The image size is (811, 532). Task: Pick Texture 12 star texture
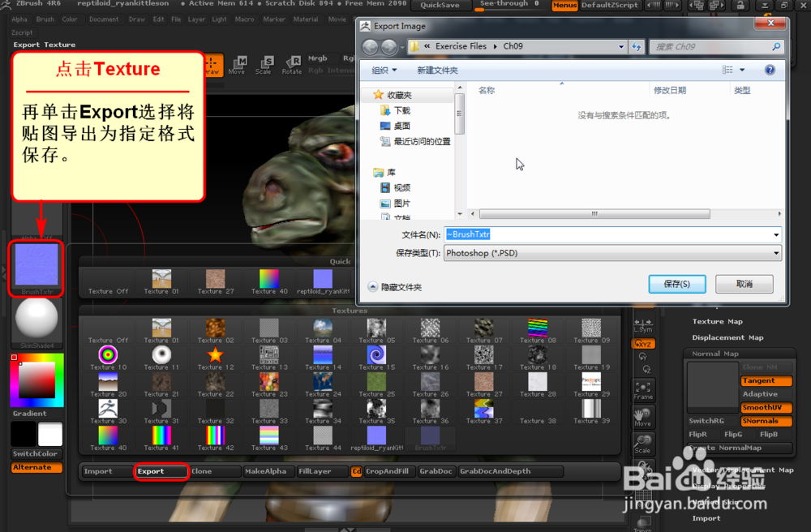click(216, 358)
